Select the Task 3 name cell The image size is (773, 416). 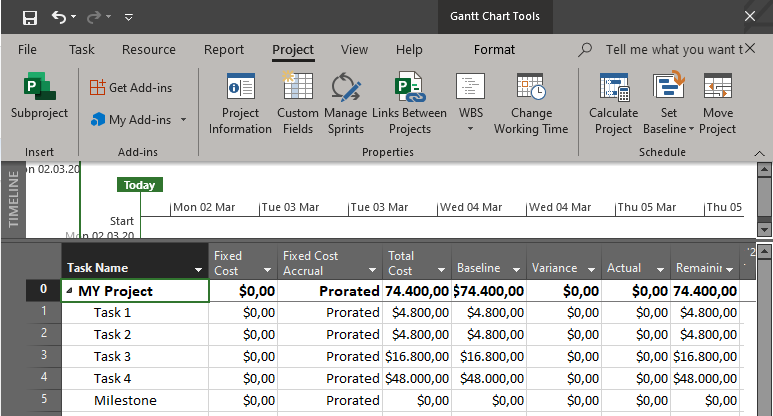click(x=113, y=357)
